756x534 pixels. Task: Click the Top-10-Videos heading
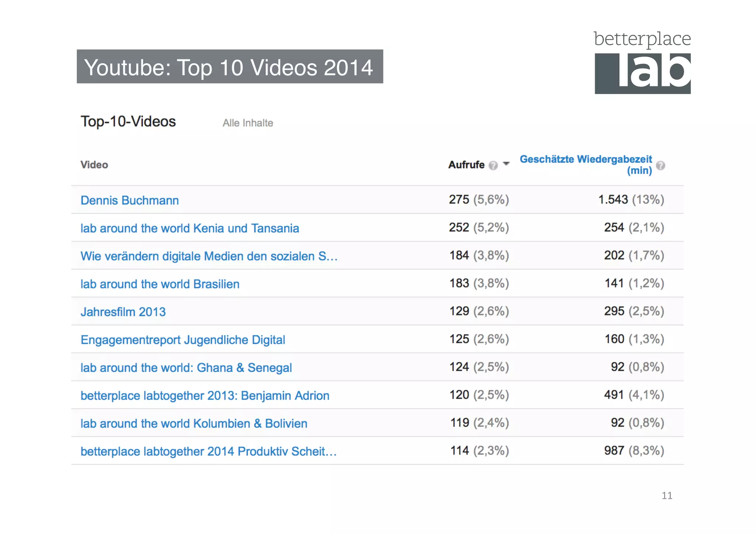(x=128, y=121)
